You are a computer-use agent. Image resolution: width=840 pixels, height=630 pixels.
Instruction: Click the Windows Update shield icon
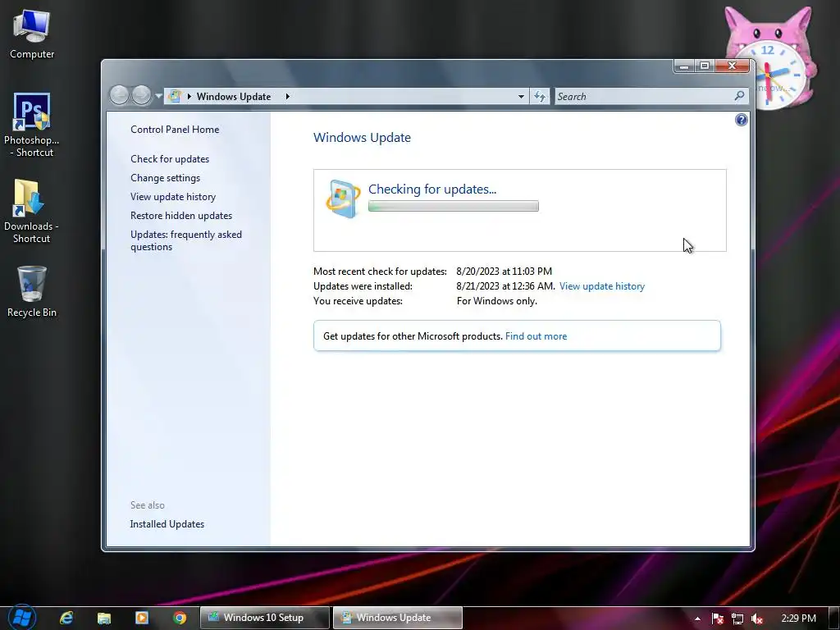click(x=343, y=199)
